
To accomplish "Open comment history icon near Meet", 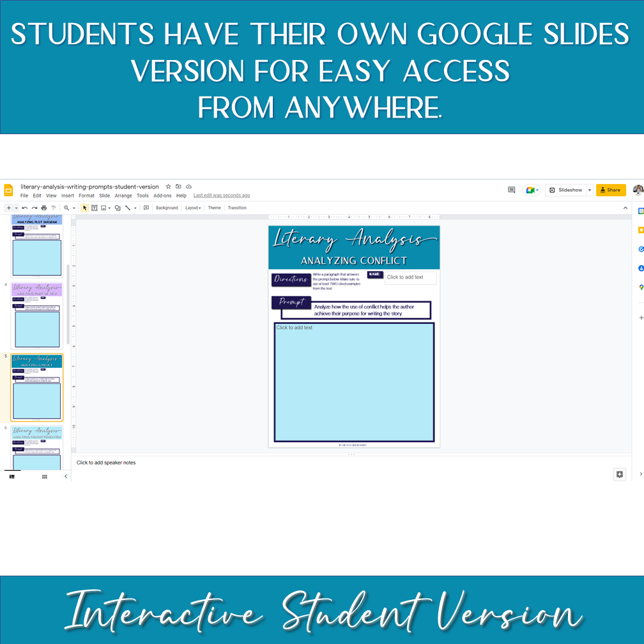I will point(511,190).
